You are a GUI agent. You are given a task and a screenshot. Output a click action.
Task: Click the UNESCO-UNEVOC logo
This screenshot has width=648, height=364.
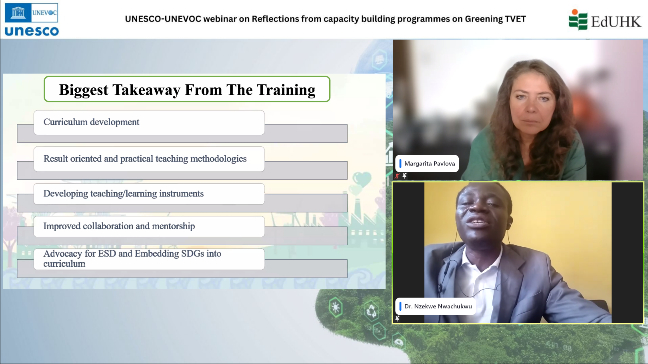pyautogui.click(x=31, y=19)
